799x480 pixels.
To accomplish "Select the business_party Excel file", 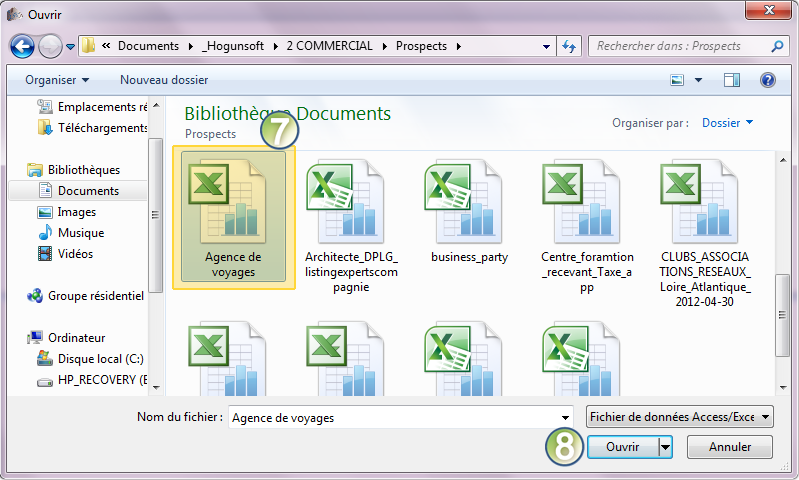I will [469, 211].
